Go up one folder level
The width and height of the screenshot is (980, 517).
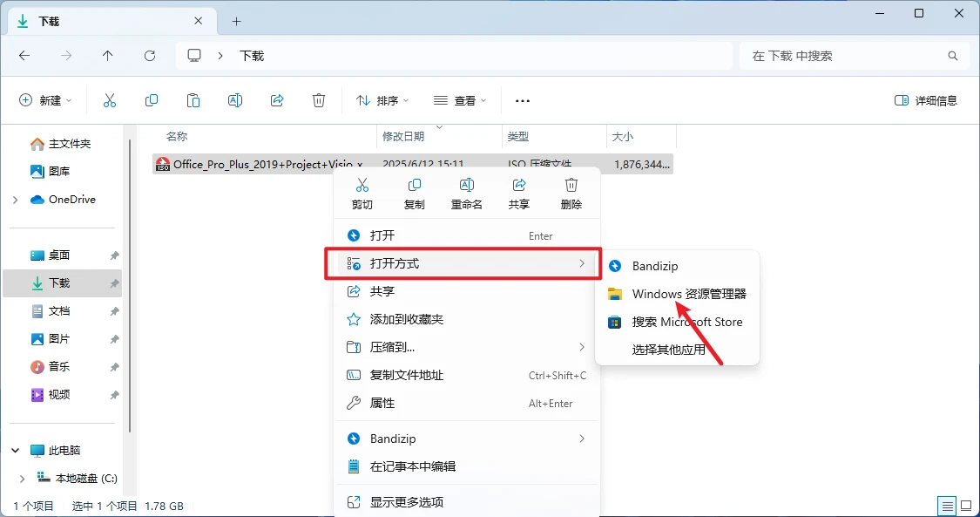(x=107, y=56)
